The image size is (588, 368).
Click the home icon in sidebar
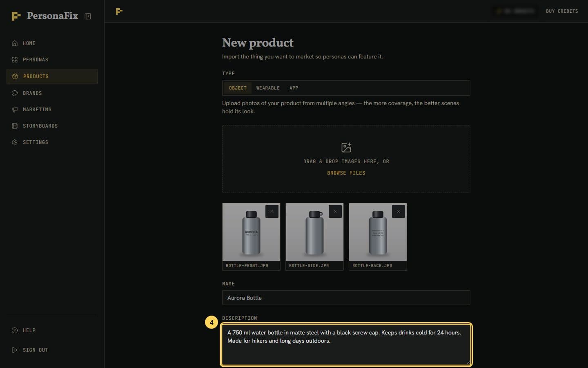pos(15,43)
